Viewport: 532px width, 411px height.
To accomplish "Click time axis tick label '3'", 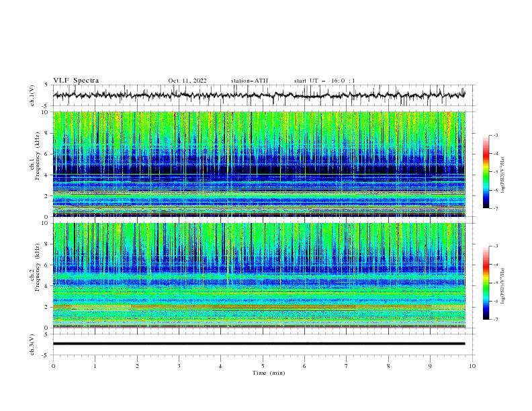I will click(x=179, y=366).
